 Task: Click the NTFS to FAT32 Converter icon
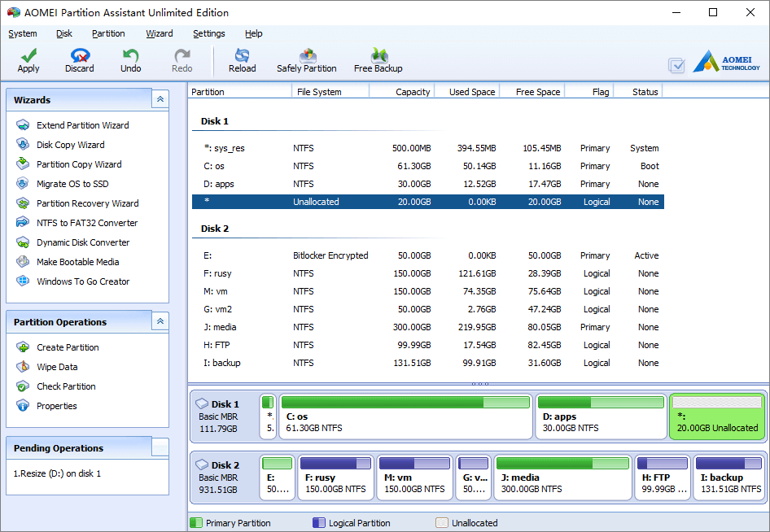[x=23, y=222]
